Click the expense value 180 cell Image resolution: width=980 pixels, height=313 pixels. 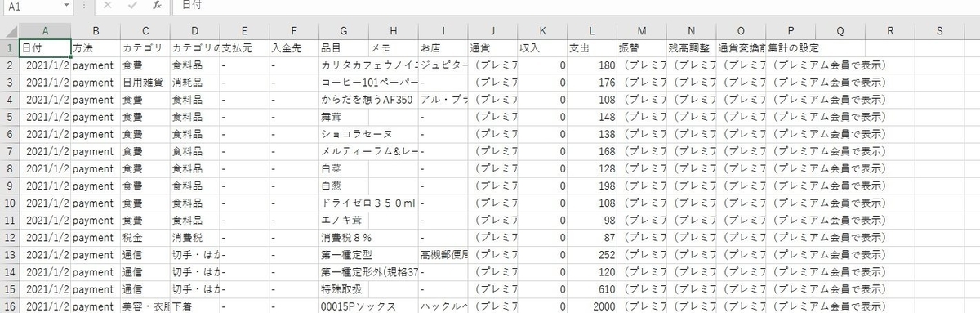click(592, 65)
